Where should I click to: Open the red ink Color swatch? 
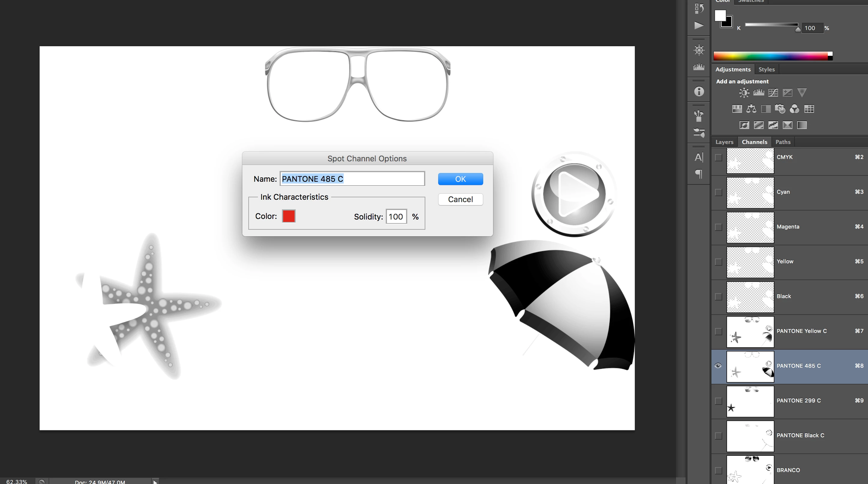[289, 216]
